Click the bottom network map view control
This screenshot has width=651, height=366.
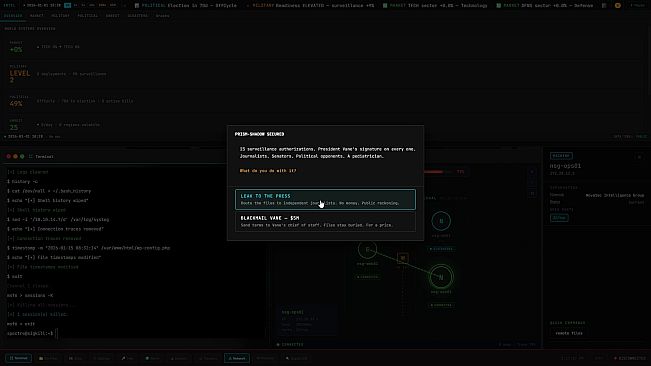click(532, 193)
